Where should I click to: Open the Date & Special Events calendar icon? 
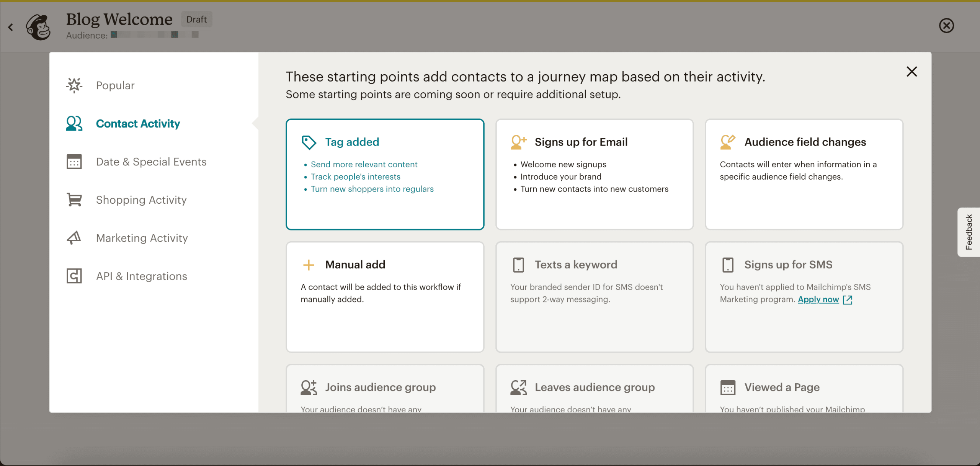tap(74, 162)
